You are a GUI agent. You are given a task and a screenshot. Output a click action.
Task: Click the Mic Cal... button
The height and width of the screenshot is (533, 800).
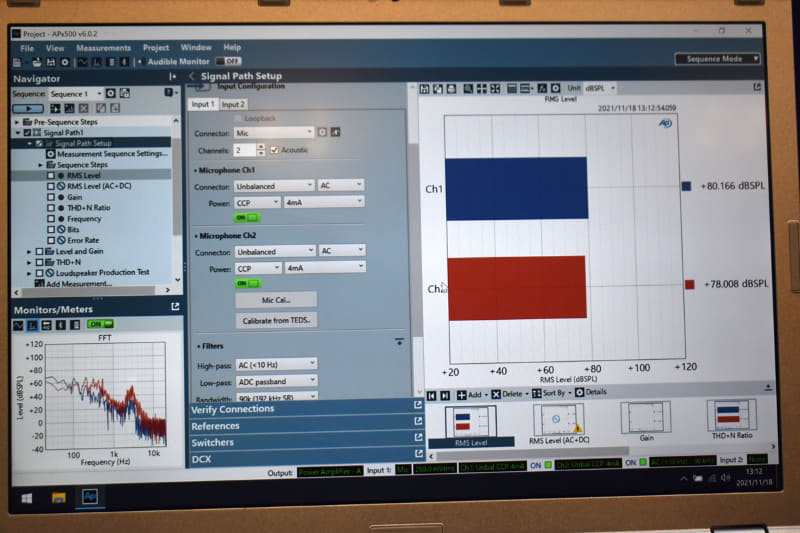(x=276, y=300)
